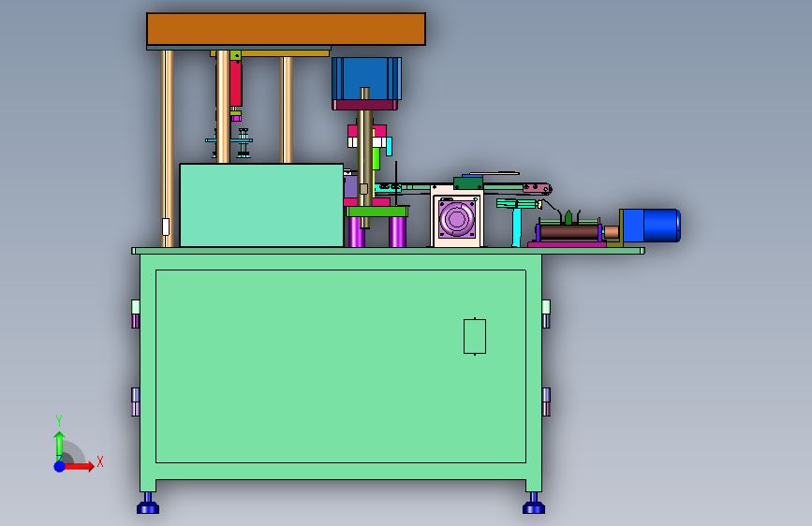
Task: Select the left blue leveling foot
Action: click(x=148, y=504)
